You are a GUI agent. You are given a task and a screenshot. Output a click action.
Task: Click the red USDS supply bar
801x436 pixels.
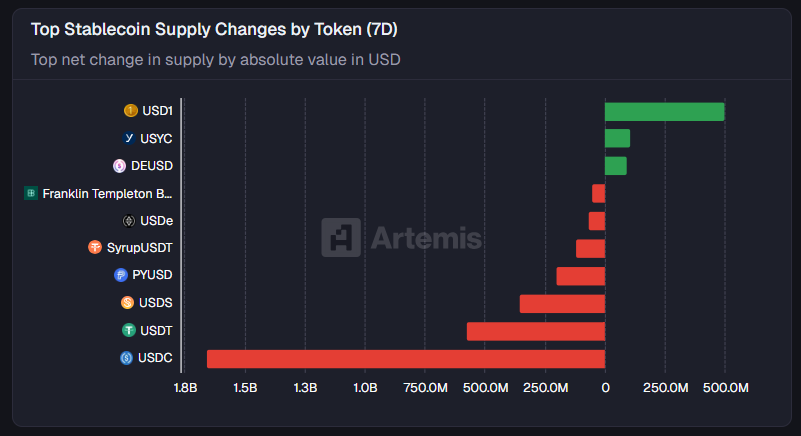point(562,303)
